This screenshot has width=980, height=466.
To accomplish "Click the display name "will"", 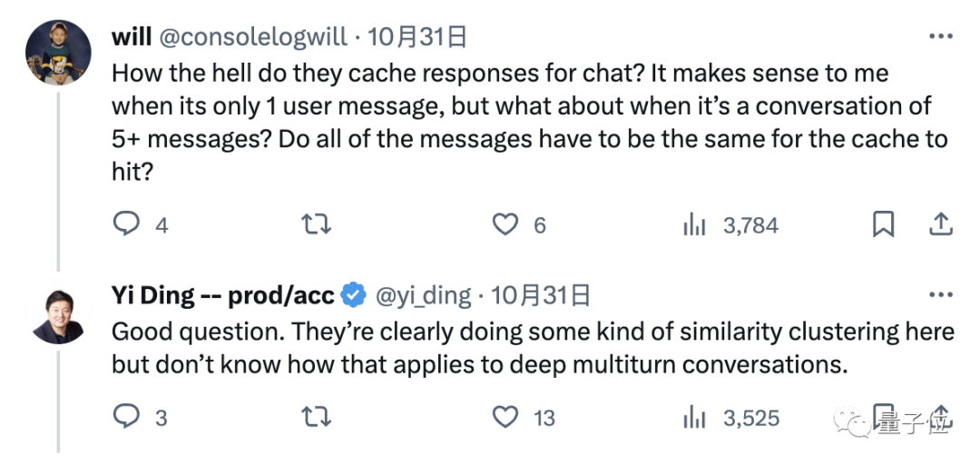I will coord(132,37).
